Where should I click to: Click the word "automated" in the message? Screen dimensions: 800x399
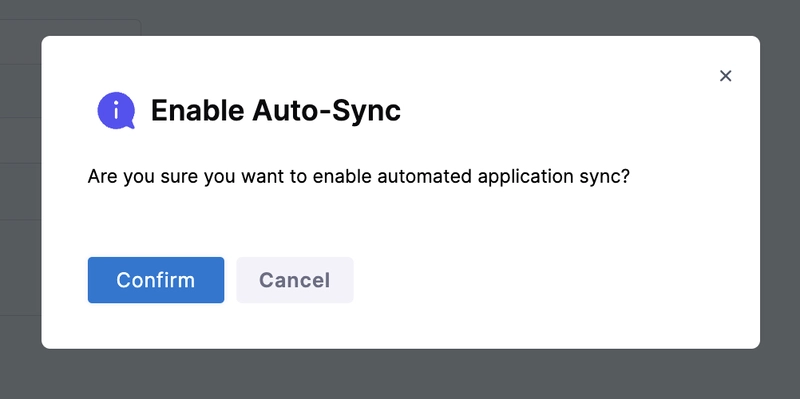pyautogui.click(x=424, y=177)
